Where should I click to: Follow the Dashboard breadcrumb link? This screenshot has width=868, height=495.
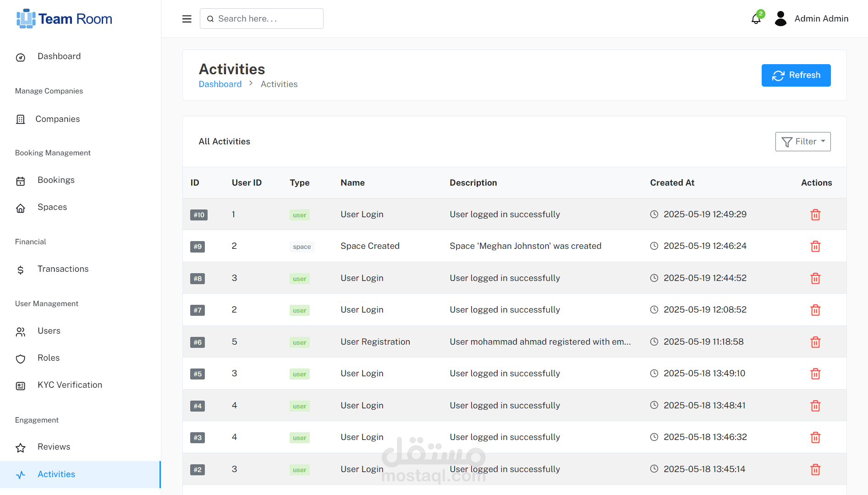pos(220,84)
